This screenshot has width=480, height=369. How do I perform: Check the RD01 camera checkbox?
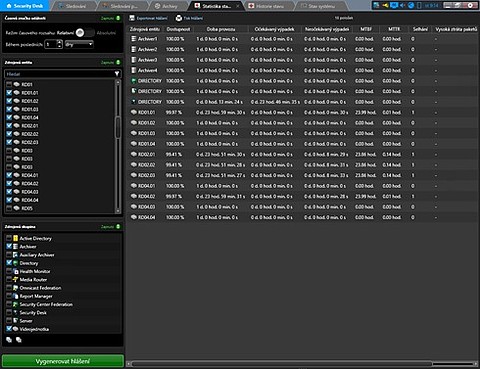9,84
